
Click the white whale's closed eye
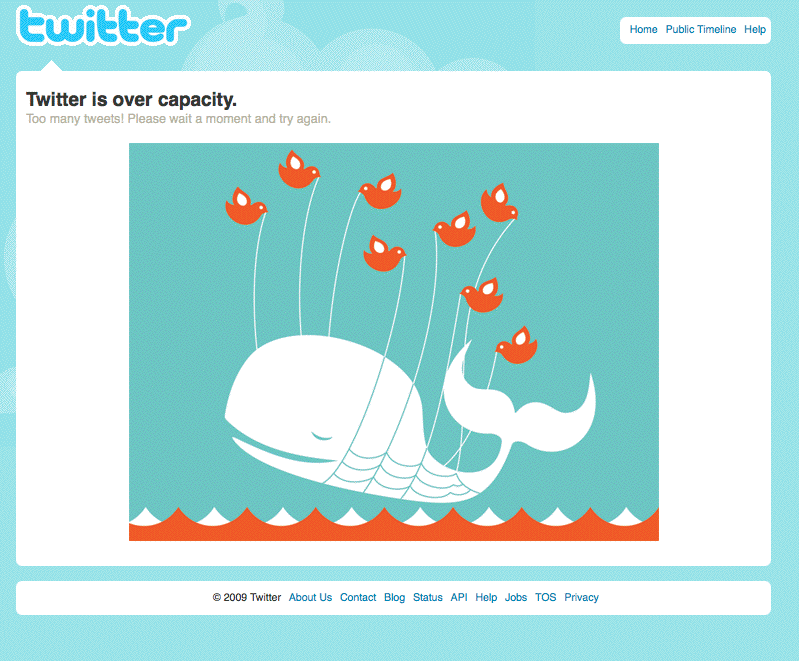tap(322, 436)
